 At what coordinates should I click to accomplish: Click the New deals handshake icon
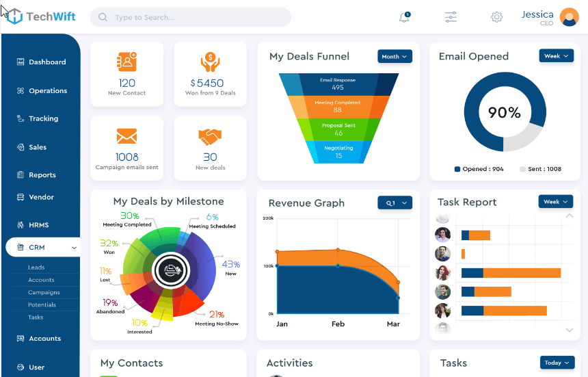tap(210, 137)
